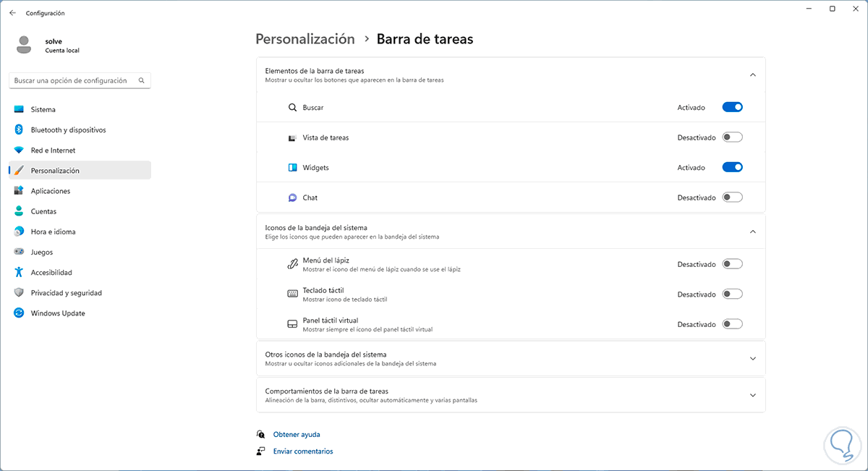The image size is (868, 471).
Task: Click the Juegos controller icon
Action: [18, 253]
